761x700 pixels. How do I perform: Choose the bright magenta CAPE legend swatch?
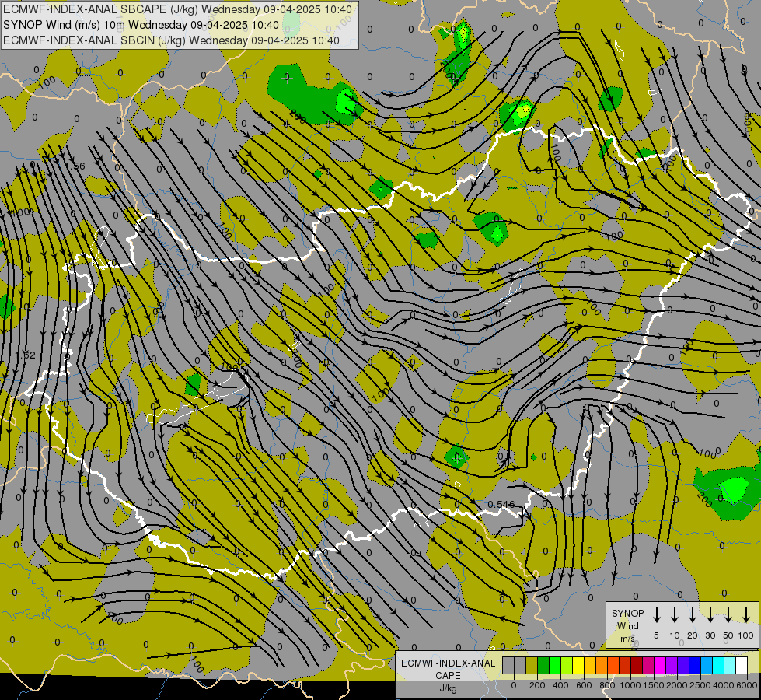point(660,666)
